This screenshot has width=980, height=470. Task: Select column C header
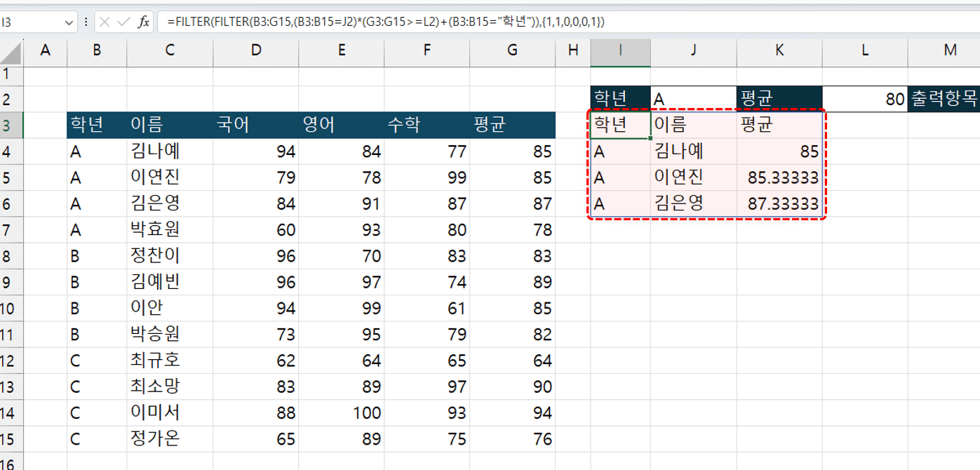point(170,51)
